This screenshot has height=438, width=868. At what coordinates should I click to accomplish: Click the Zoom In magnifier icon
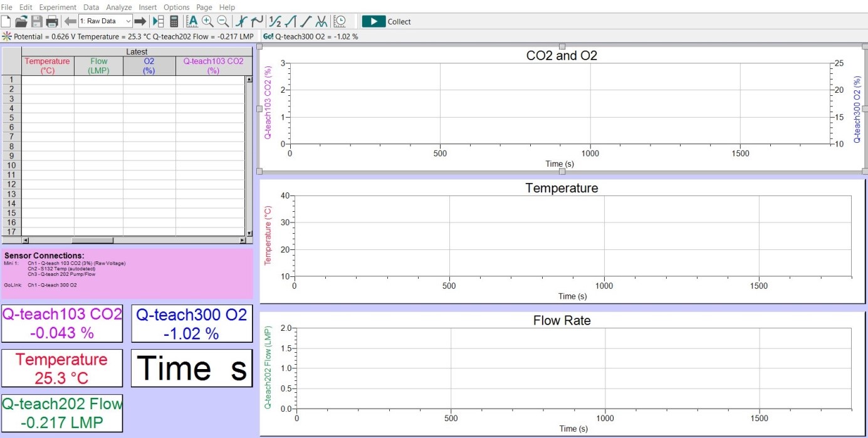[x=207, y=21]
